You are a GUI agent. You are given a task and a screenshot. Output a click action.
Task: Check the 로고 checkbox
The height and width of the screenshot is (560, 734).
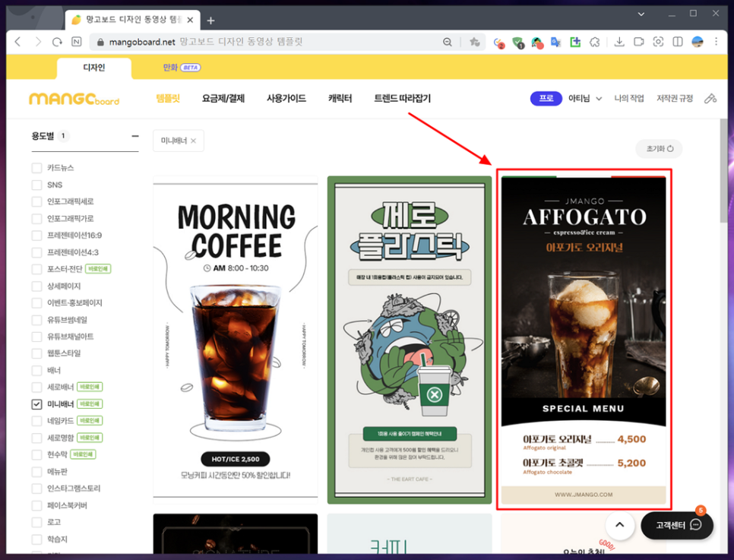(x=36, y=522)
